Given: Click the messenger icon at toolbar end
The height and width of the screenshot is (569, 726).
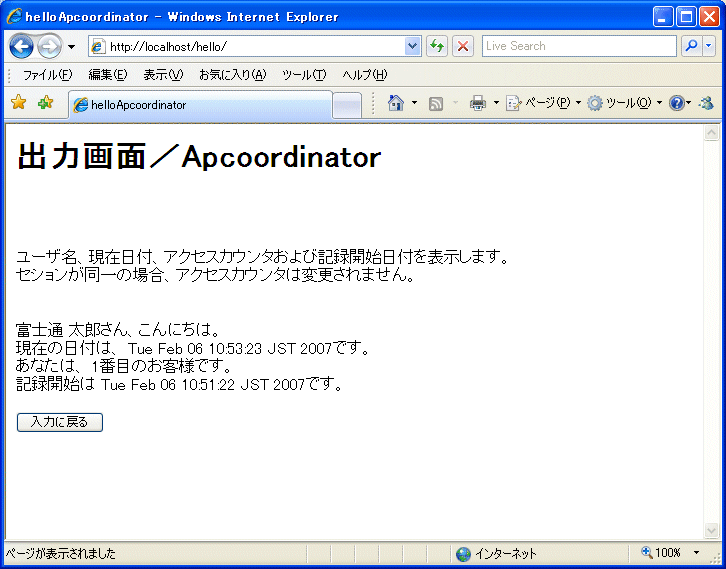Looking at the screenshot, I should click(707, 103).
